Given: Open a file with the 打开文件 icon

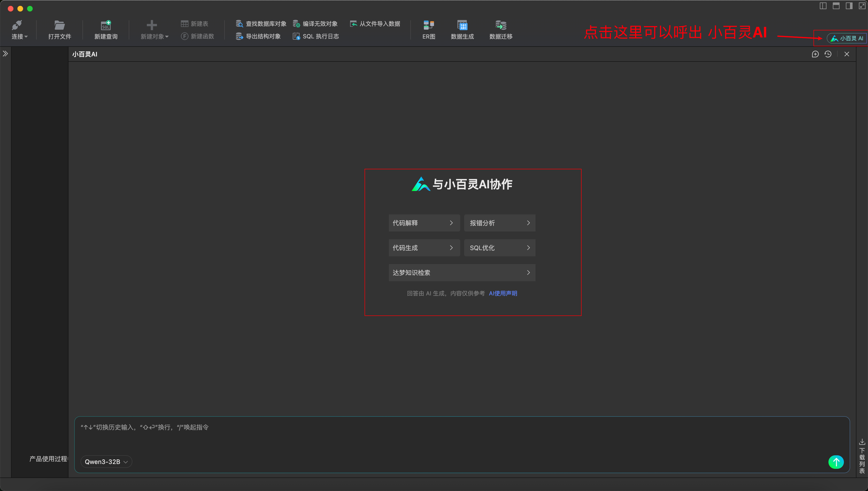Looking at the screenshot, I should coord(59,29).
